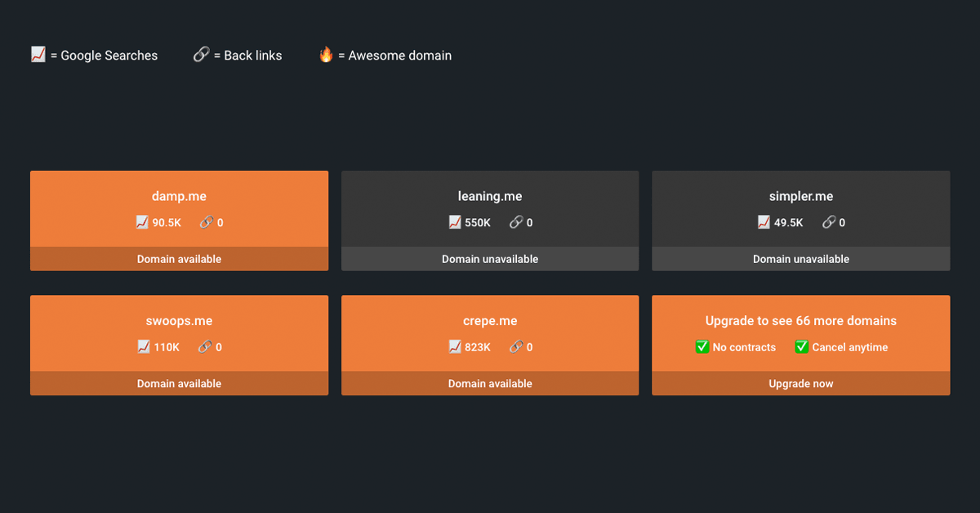Click Domain unavailable under leaning.me
Image resolution: width=980 pixels, height=513 pixels.
coord(490,259)
